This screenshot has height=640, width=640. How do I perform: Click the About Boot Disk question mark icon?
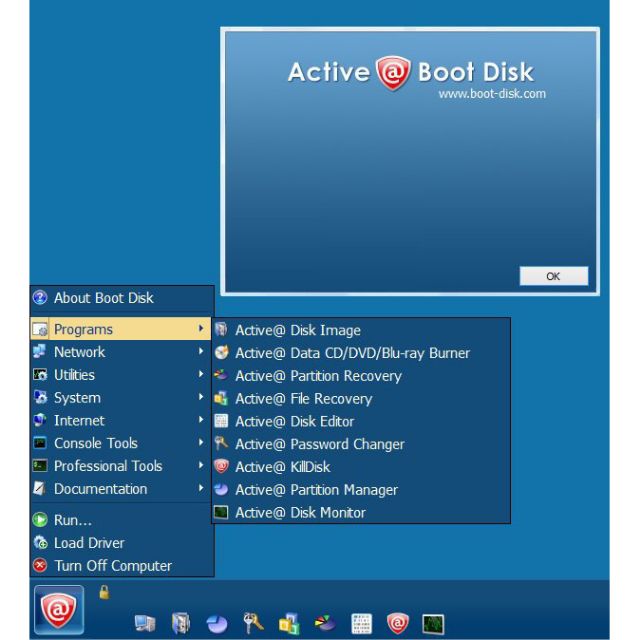tap(40, 298)
